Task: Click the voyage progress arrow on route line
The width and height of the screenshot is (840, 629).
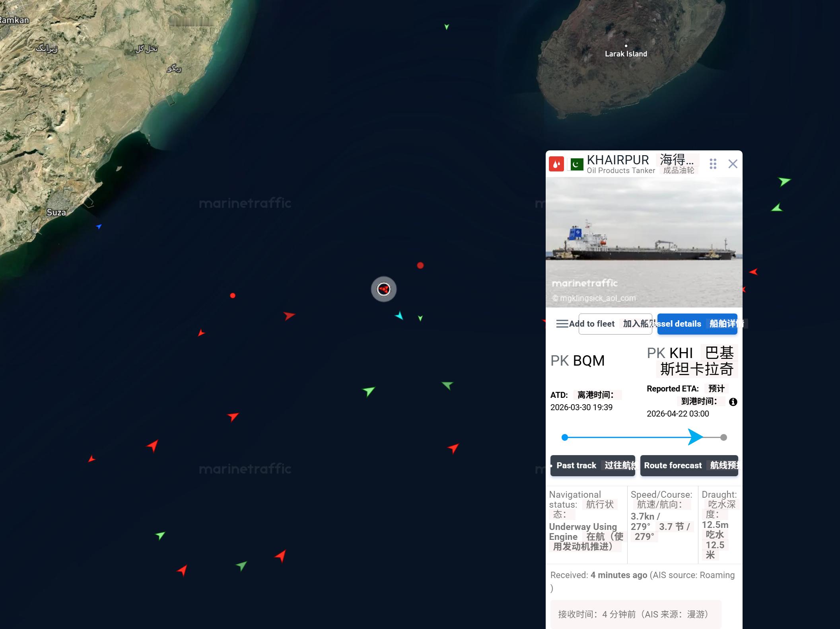Action: pos(695,437)
